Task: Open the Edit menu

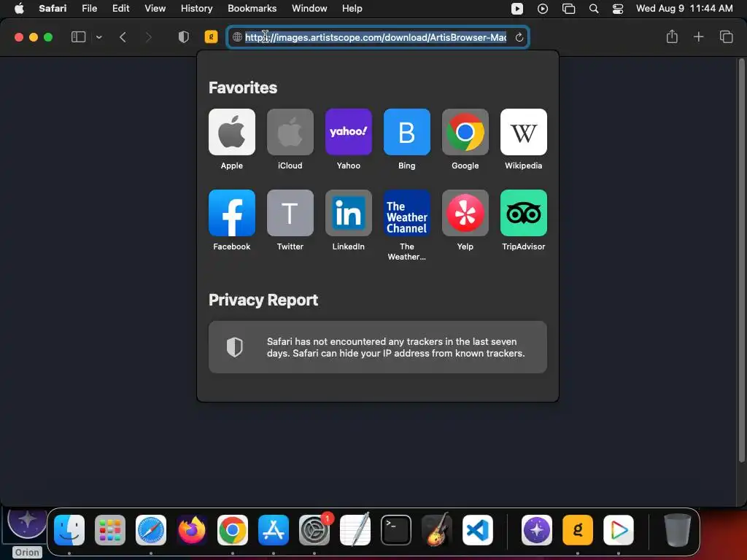Action: pyautogui.click(x=120, y=8)
